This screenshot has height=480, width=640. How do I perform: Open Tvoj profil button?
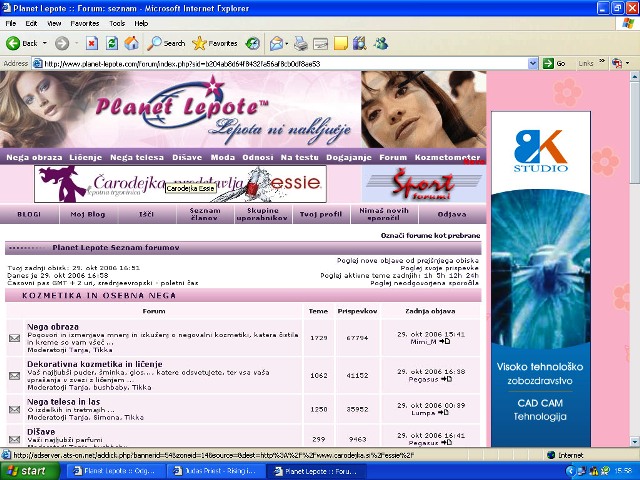(x=320, y=214)
